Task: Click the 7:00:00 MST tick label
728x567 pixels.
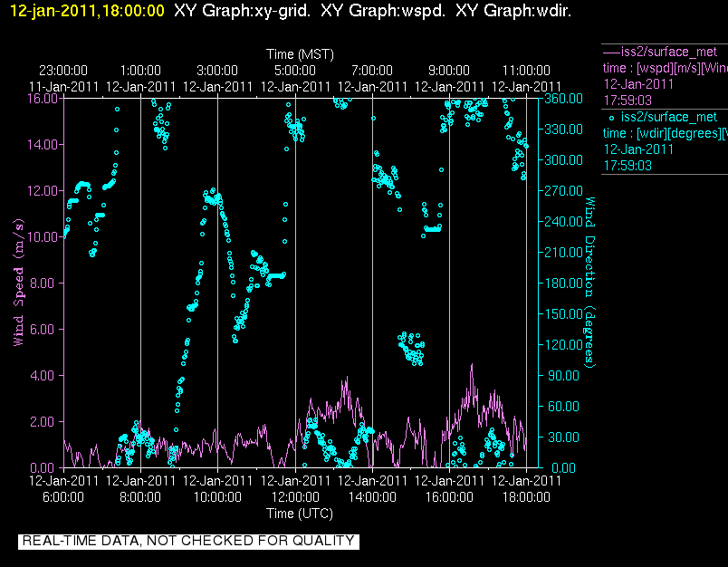Action: point(372,71)
